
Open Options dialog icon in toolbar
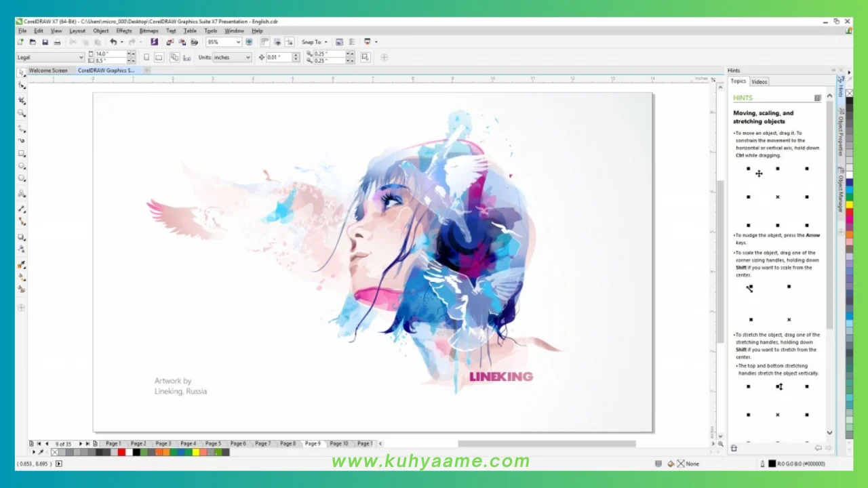(351, 42)
